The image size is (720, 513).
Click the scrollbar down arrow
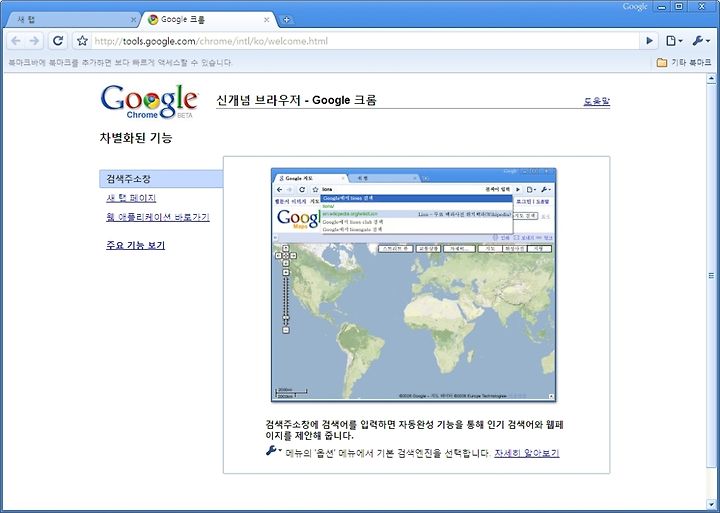711,503
